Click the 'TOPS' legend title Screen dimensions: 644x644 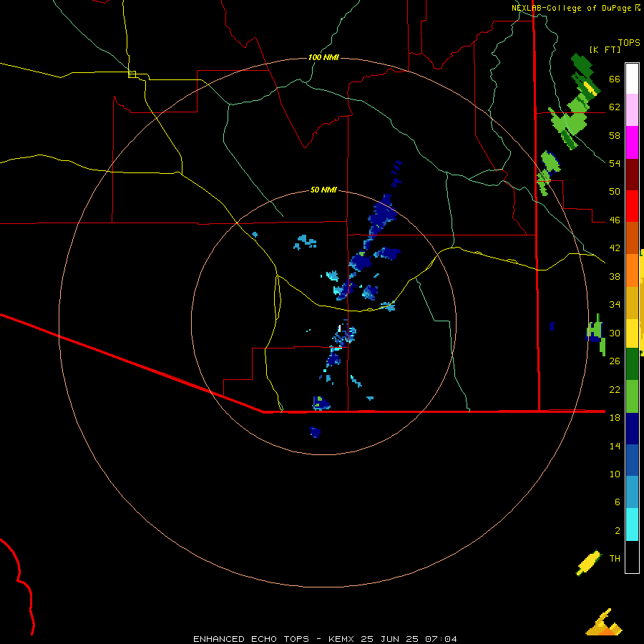629,43
